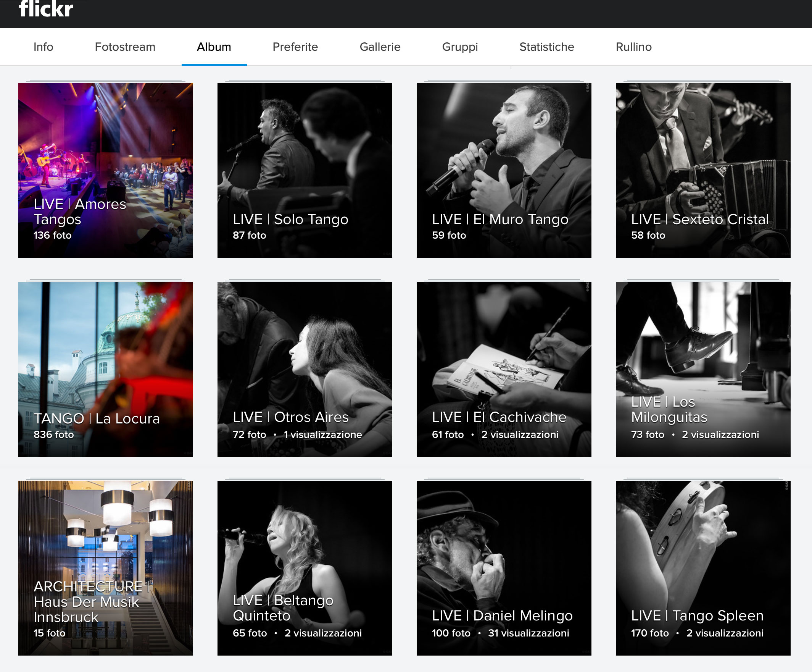812x672 pixels.
Task: Open the TANGO | La Locura album
Action: (x=106, y=370)
